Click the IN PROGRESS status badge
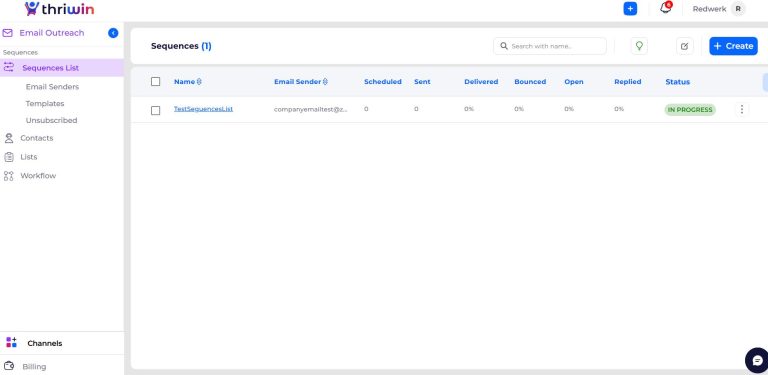The image size is (768, 375). coord(690,110)
